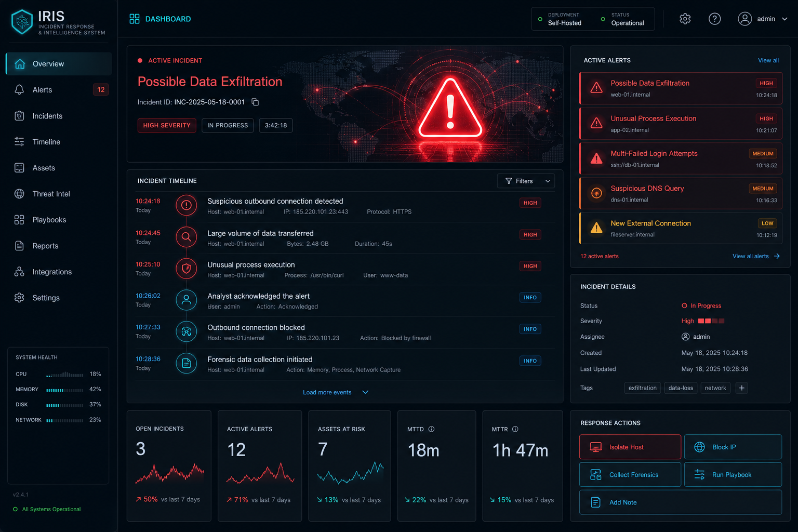Click View all link in Active Alerts
The width and height of the screenshot is (798, 532).
click(768, 60)
